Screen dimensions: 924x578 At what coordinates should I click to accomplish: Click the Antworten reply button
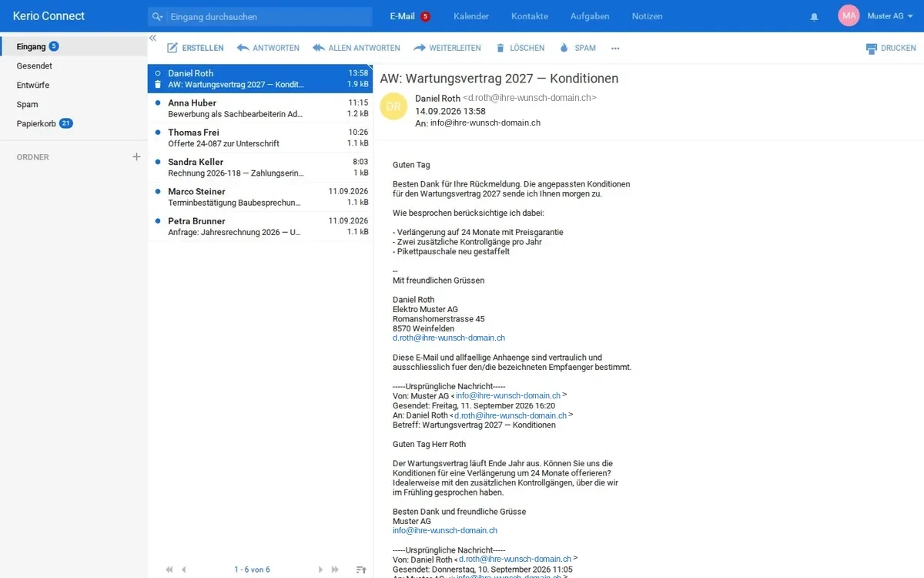click(268, 48)
